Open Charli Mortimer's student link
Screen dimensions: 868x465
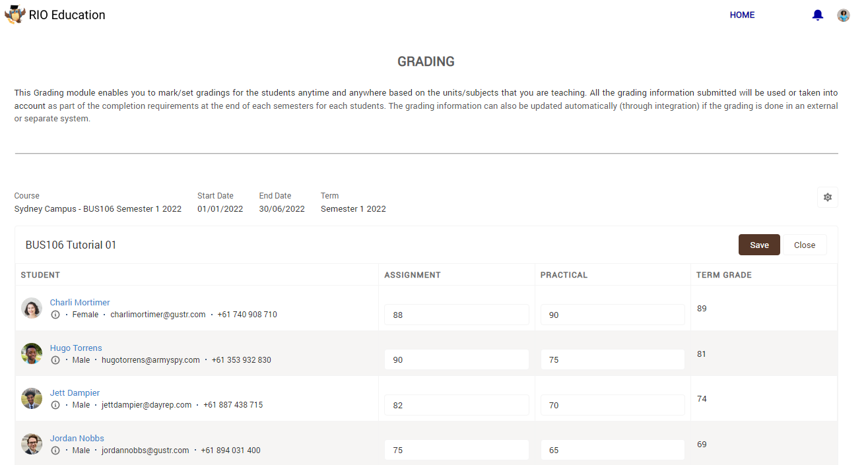(x=80, y=303)
